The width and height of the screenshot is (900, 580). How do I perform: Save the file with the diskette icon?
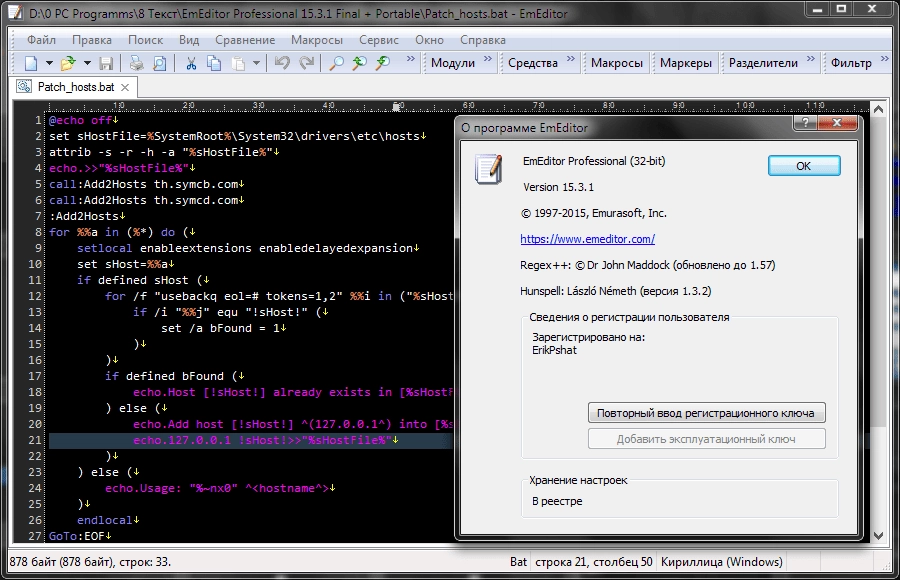click(106, 63)
